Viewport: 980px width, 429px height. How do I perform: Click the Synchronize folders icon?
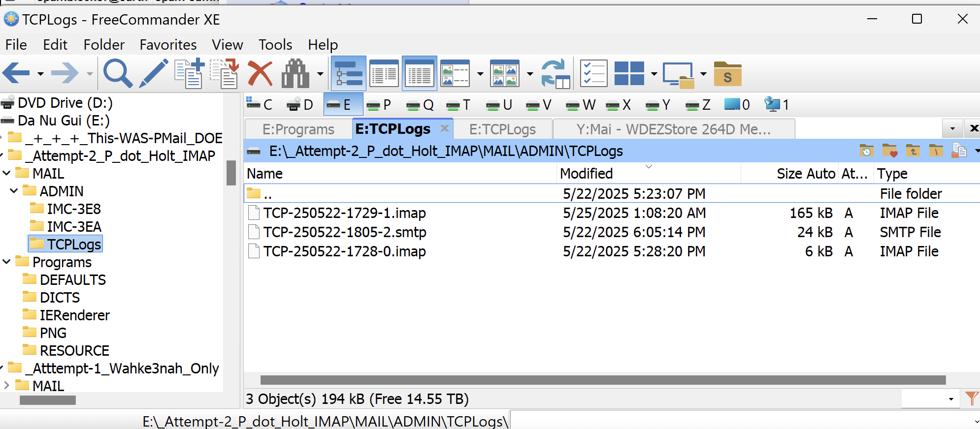(555, 74)
